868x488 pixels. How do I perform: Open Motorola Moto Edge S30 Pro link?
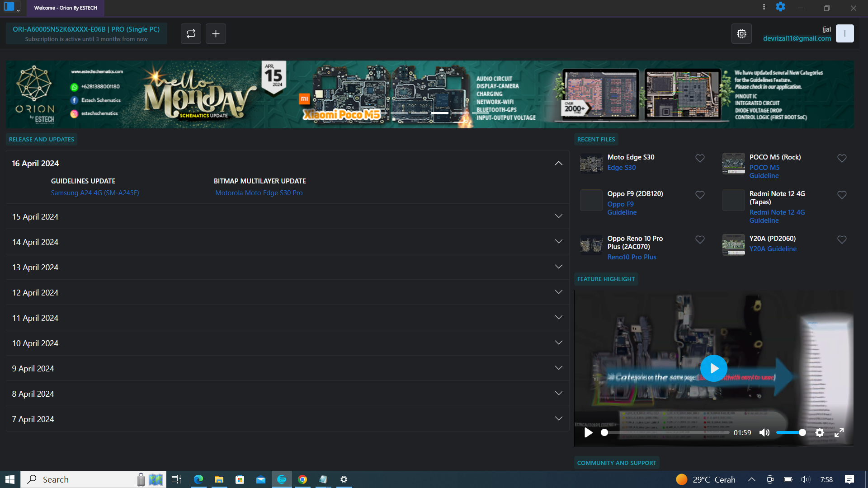259,193
